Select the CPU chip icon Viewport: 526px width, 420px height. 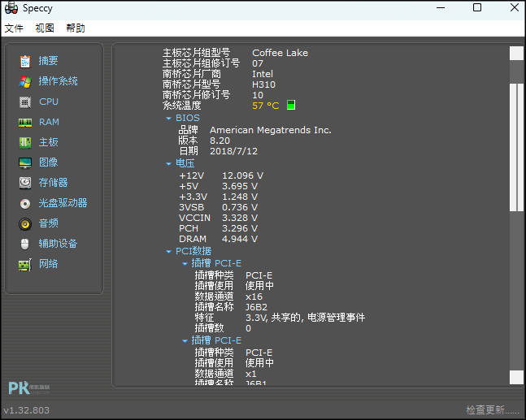click(25, 102)
